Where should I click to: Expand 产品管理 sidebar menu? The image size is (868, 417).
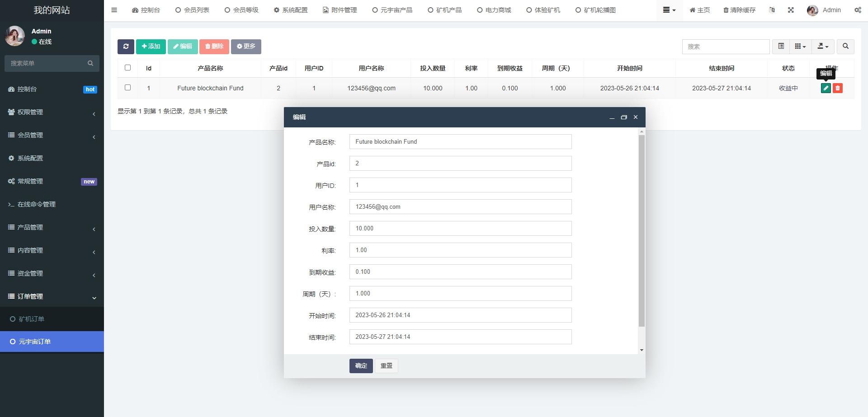click(x=52, y=227)
